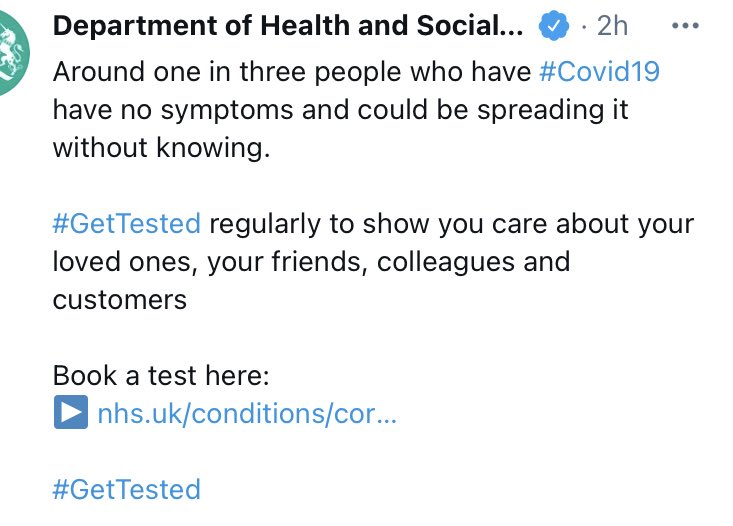Viewport: 733px width, 526px height.
Task: Open the nhs.uk/conditions link
Action: point(247,413)
